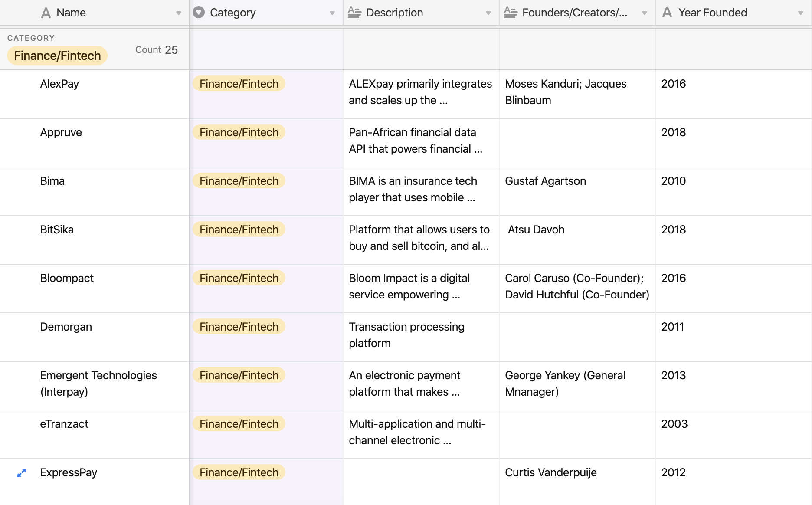This screenshot has width=812, height=505.
Task: Click the Count 25 group summary
Action: coord(156,50)
